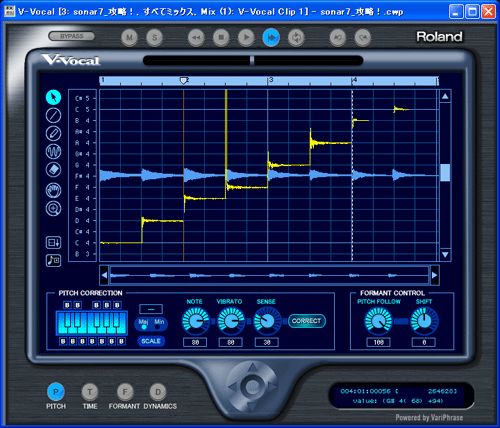Click the CORRECT button
The height and width of the screenshot is (428, 500).
coord(307,321)
